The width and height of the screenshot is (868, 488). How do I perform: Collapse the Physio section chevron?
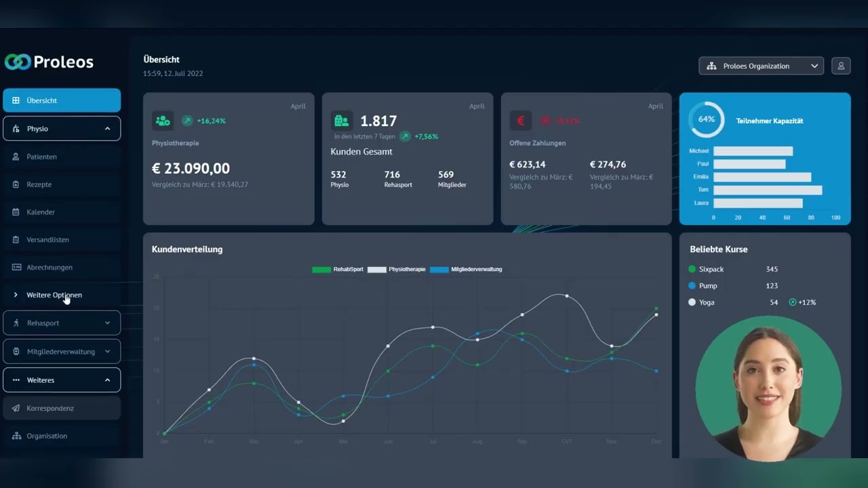point(107,129)
